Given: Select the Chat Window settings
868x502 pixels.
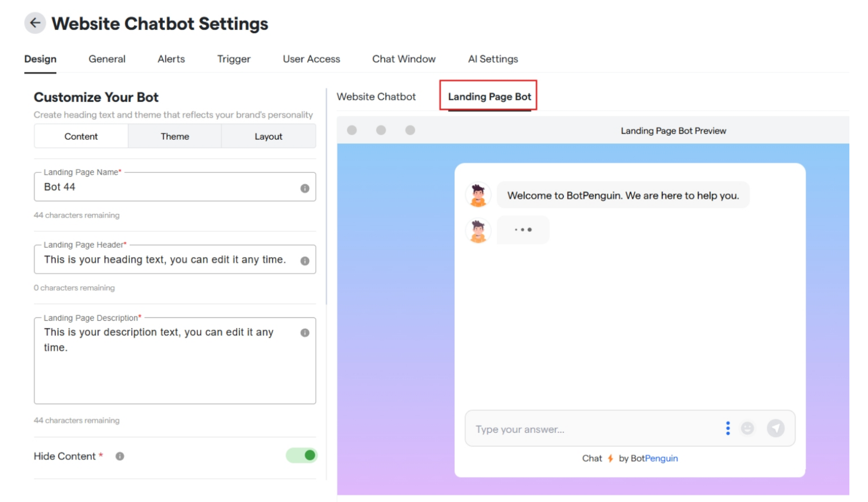Looking at the screenshot, I should pyautogui.click(x=403, y=59).
